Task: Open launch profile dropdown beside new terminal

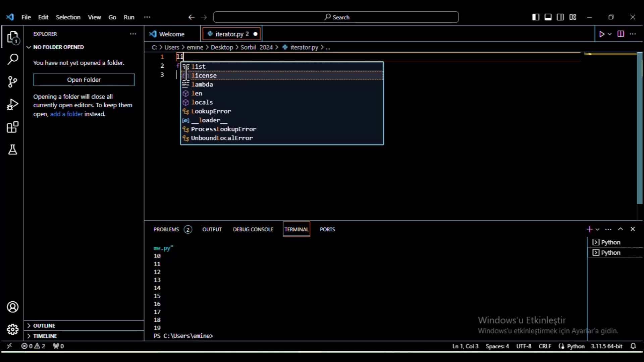Action: coord(597,230)
